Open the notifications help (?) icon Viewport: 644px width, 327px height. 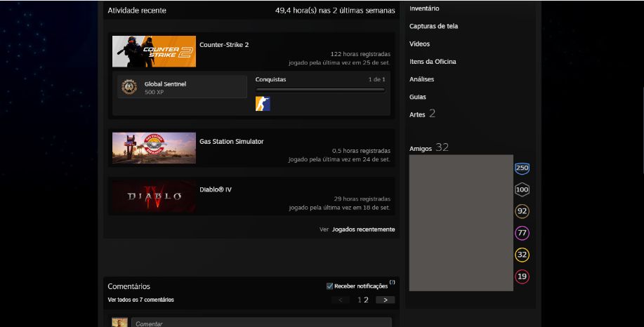pyautogui.click(x=393, y=282)
